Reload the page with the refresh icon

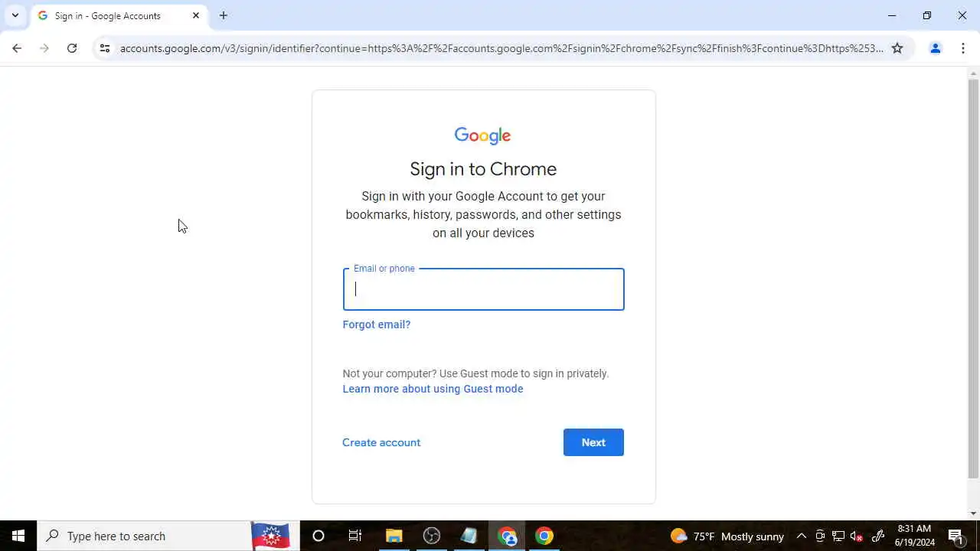pos(72,48)
